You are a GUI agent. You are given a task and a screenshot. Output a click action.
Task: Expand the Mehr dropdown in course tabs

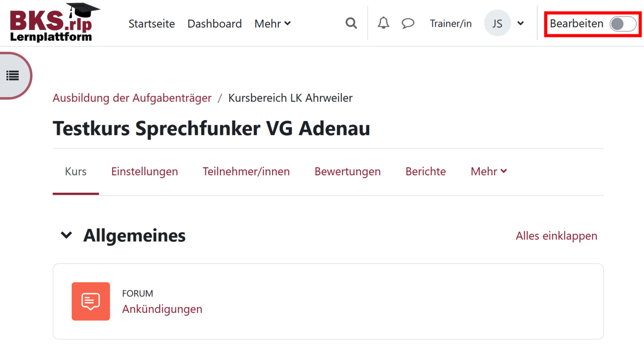[x=488, y=172]
